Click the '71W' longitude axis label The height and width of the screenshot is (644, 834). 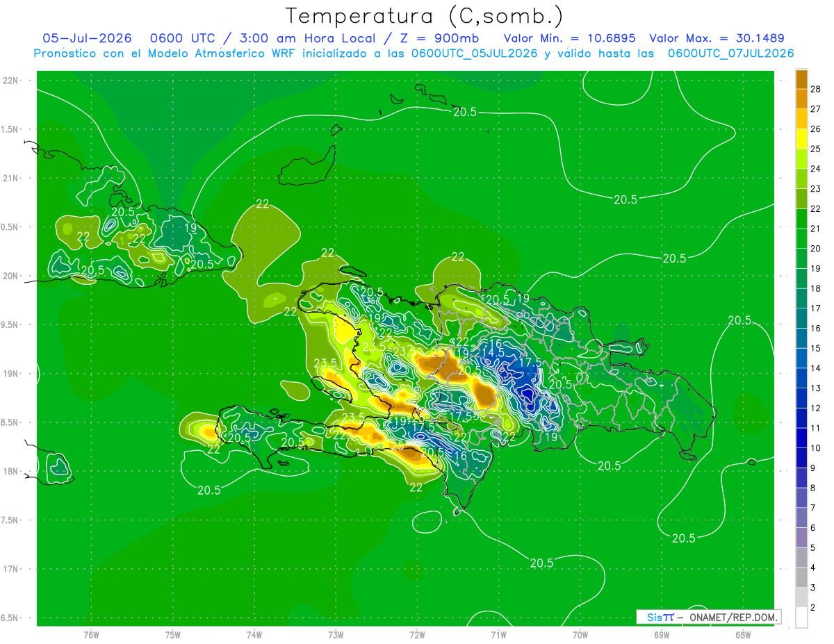[x=498, y=635]
